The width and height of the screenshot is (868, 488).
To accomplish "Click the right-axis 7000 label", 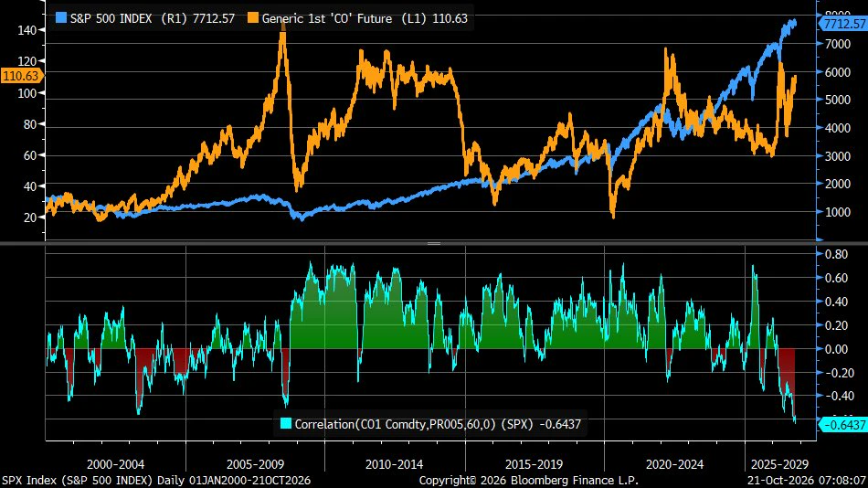I will tap(838, 44).
